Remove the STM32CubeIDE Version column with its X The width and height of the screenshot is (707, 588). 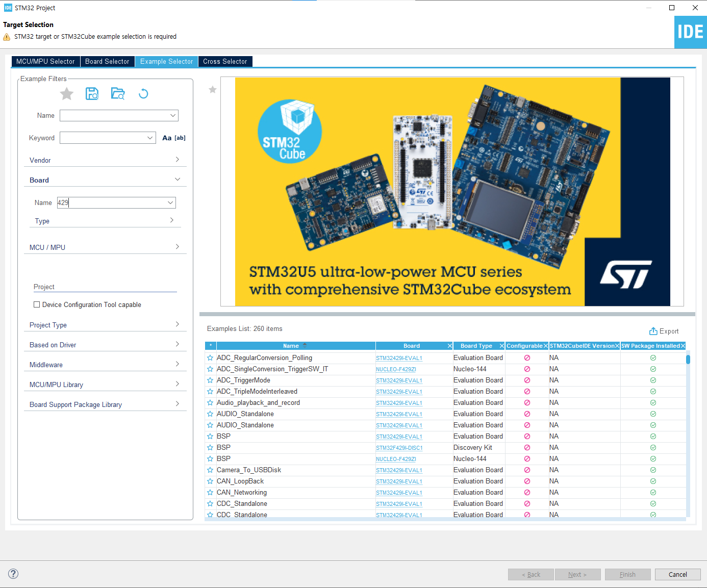click(617, 346)
